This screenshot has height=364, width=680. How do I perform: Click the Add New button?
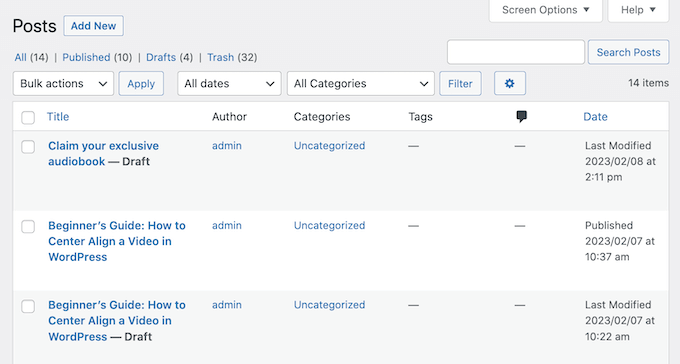[93, 26]
